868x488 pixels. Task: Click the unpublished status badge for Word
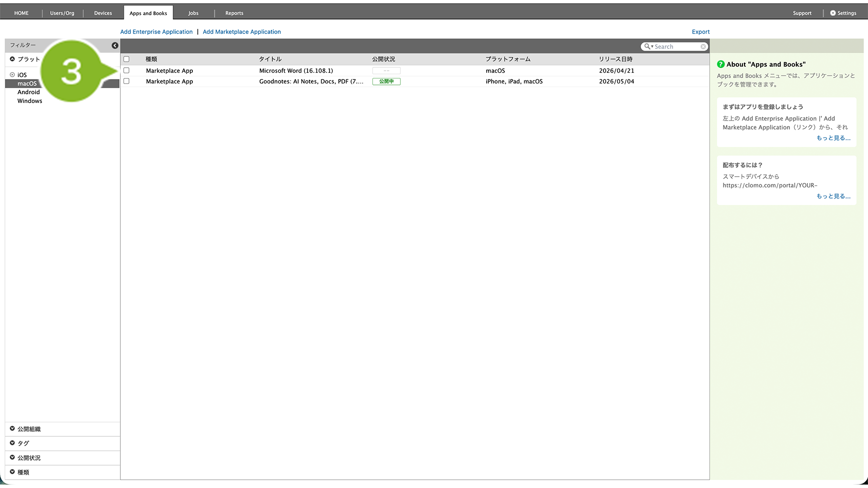pos(386,71)
